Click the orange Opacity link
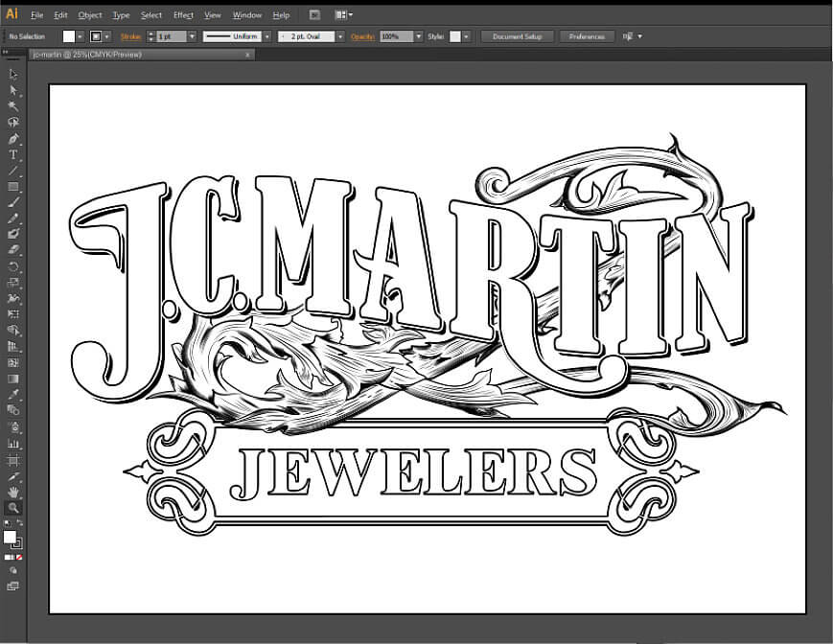 (363, 36)
